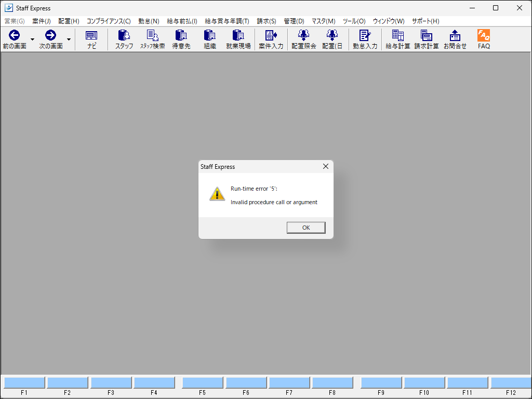The image size is (532, 399).
Task: Click the F10 function key button
Action: coord(424,383)
